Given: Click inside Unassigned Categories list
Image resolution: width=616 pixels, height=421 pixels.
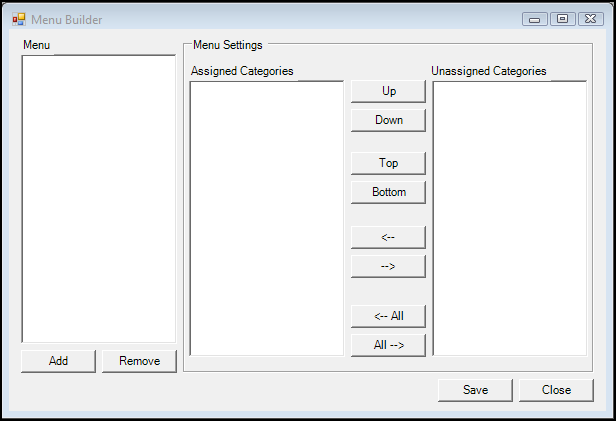Looking at the screenshot, I should tap(510, 218).
